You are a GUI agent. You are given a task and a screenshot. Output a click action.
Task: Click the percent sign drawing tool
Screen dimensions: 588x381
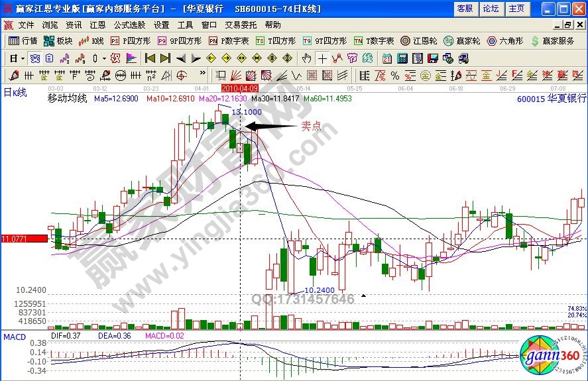[394, 75]
